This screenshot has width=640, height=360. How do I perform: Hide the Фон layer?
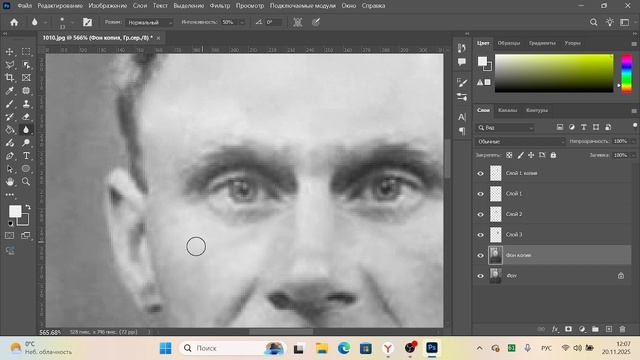tap(480, 276)
